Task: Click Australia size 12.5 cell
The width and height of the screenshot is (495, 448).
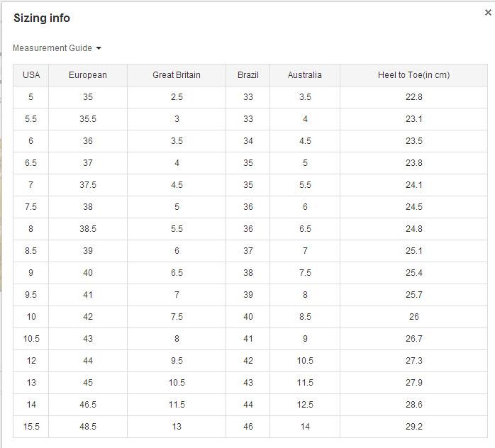Action: [x=305, y=405]
